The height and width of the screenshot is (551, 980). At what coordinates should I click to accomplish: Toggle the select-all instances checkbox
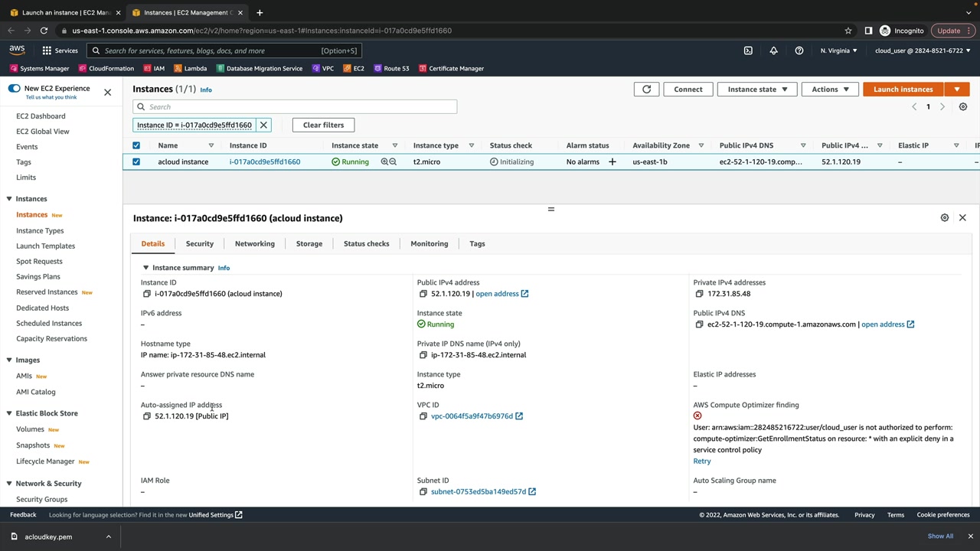click(136, 145)
